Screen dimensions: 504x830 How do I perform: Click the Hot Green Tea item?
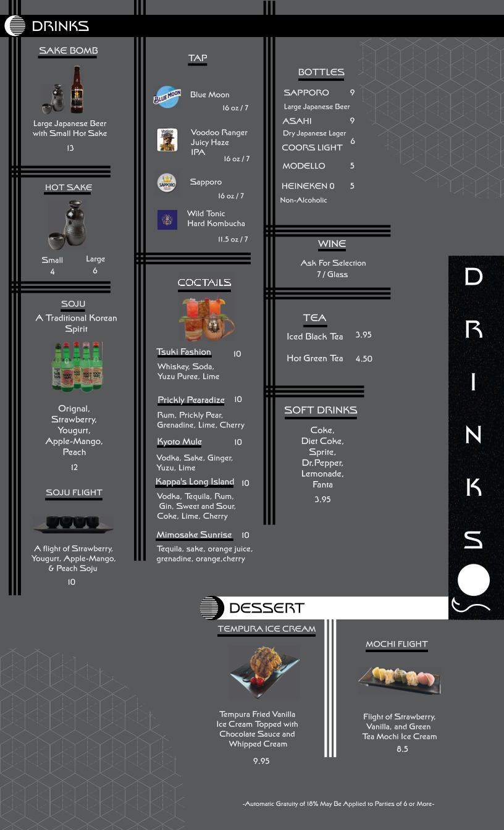(x=314, y=358)
